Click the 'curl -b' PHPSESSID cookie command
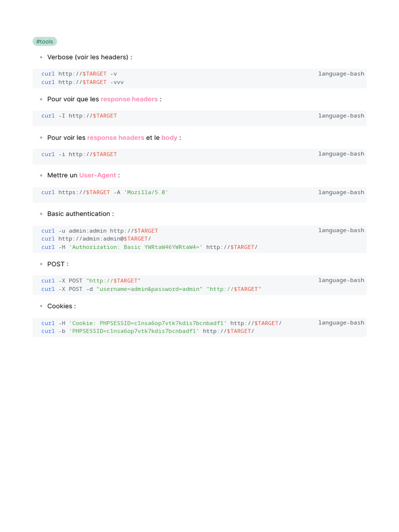The image size is (399, 532). click(x=148, y=331)
